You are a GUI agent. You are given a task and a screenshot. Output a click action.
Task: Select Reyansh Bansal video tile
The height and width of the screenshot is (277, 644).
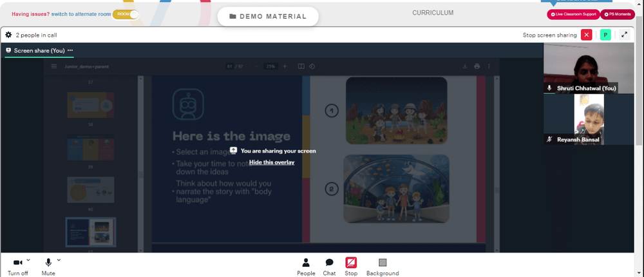pyautogui.click(x=589, y=119)
